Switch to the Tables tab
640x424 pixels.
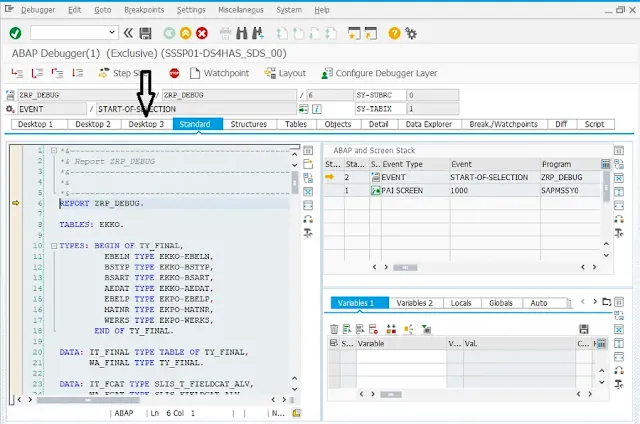(296, 124)
